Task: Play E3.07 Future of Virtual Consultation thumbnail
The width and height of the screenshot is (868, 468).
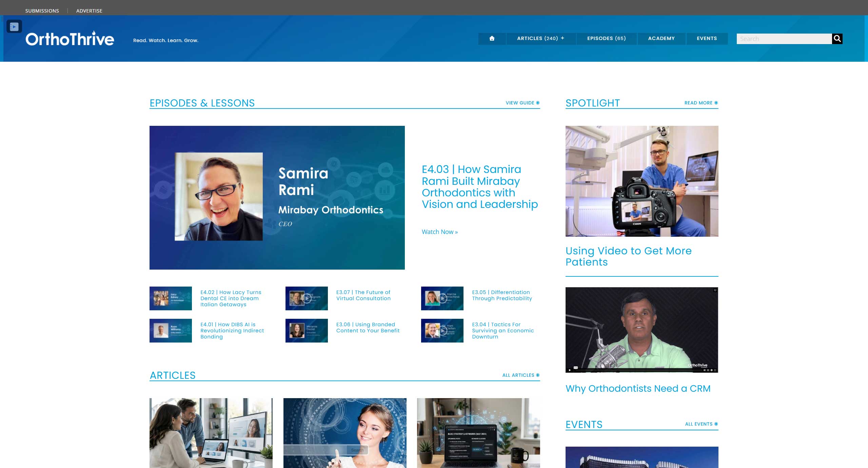Action: [307, 298]
